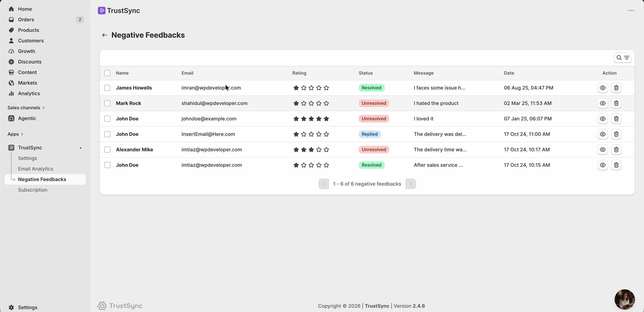Delete James Howells feedback with trash icon

[616, 88]
